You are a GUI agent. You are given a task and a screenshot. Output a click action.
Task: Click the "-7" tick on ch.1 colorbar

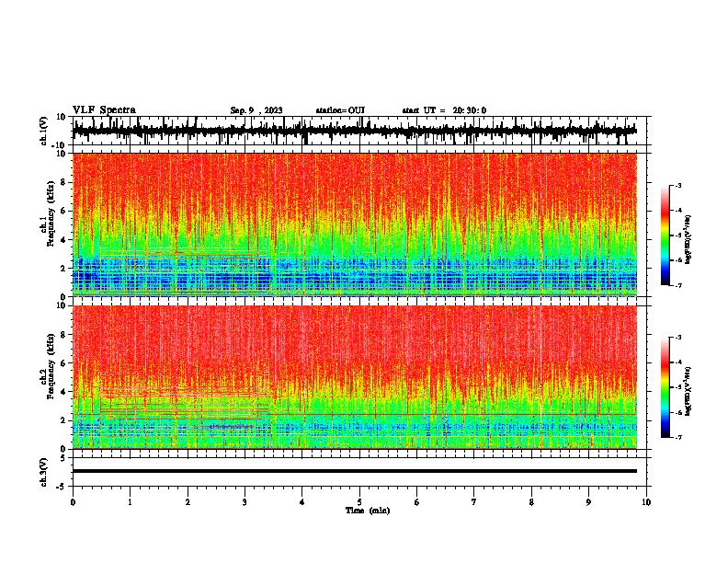pyautogui.click(x=677, y=286)
